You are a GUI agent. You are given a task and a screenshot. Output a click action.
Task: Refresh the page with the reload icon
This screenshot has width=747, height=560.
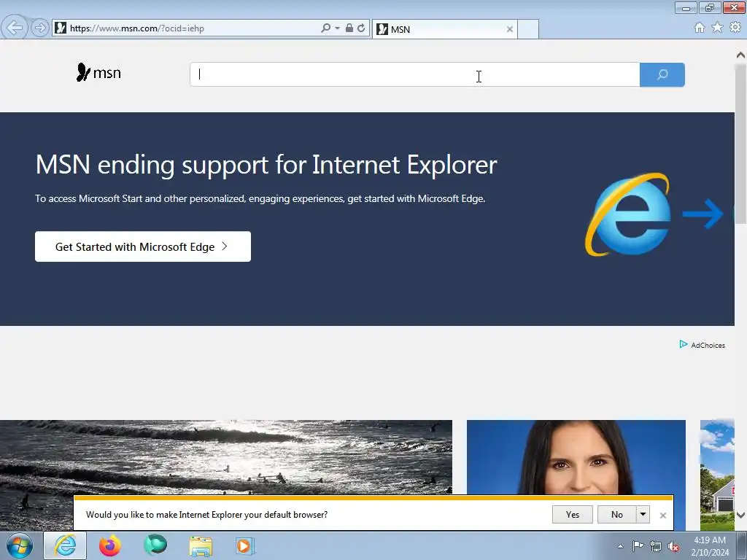(x=361, y=28)
